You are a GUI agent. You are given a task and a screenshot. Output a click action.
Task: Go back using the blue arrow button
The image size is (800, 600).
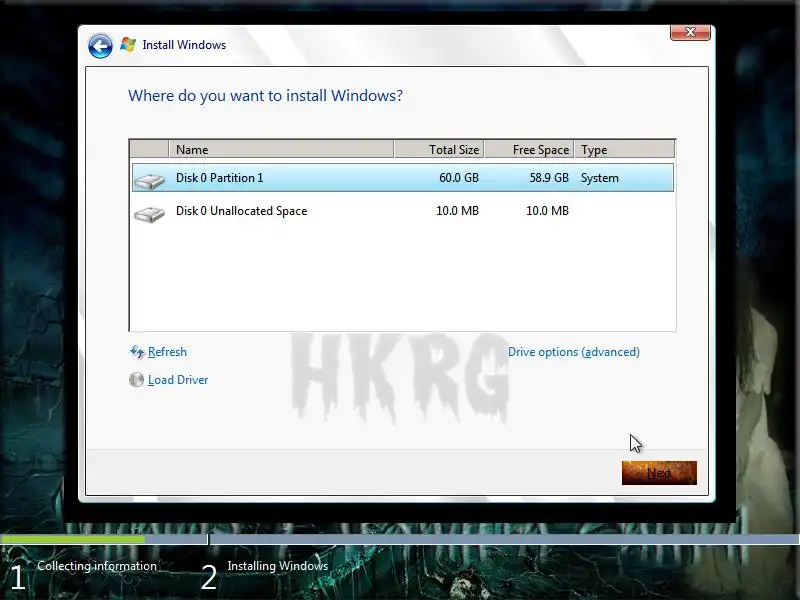tap(100, 46)
